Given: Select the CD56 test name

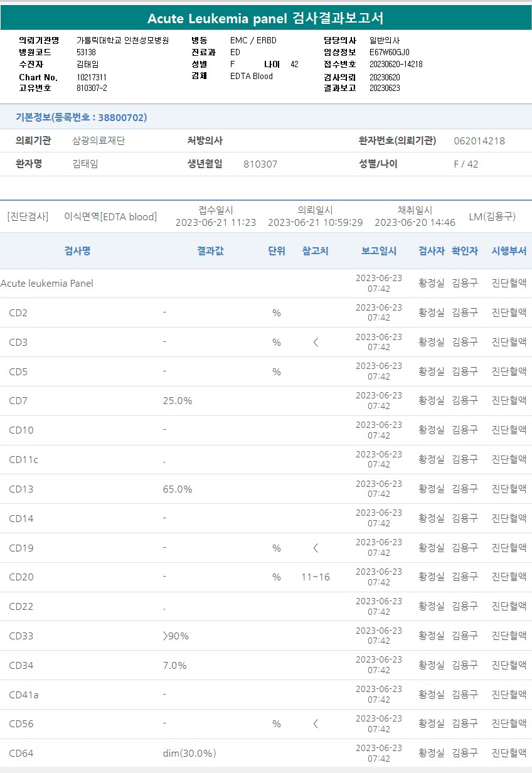Looking at the screenshot, I should 21,724.
